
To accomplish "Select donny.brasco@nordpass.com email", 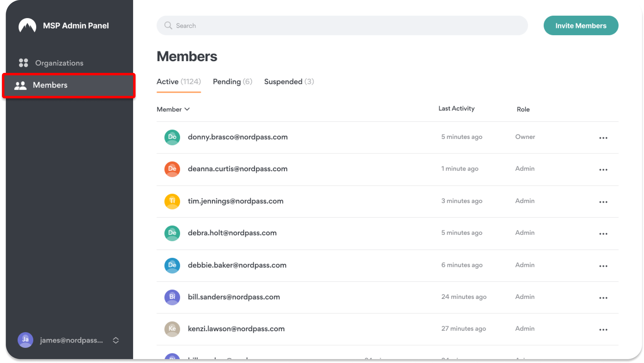I will click(x=238, y=137).
